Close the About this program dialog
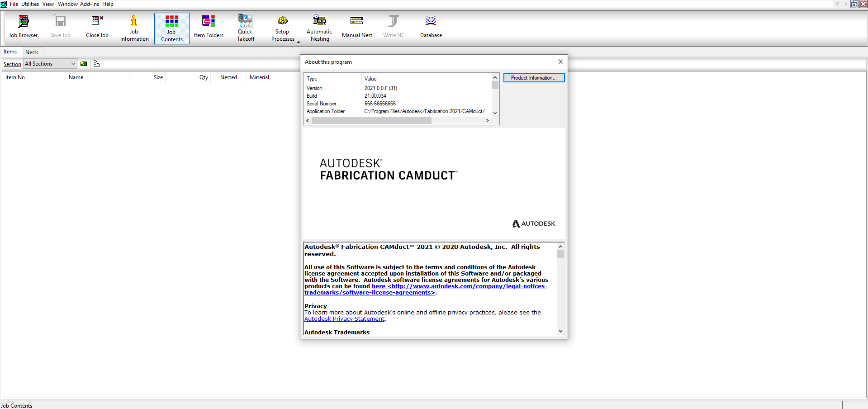This screenshot has height=409, width=868. point(560,62)
